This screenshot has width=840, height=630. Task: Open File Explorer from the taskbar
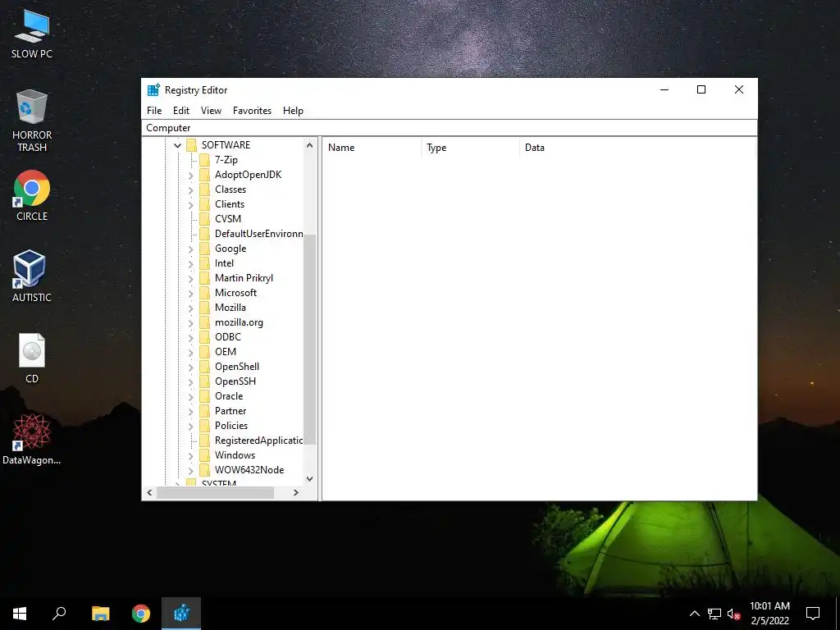100,614
